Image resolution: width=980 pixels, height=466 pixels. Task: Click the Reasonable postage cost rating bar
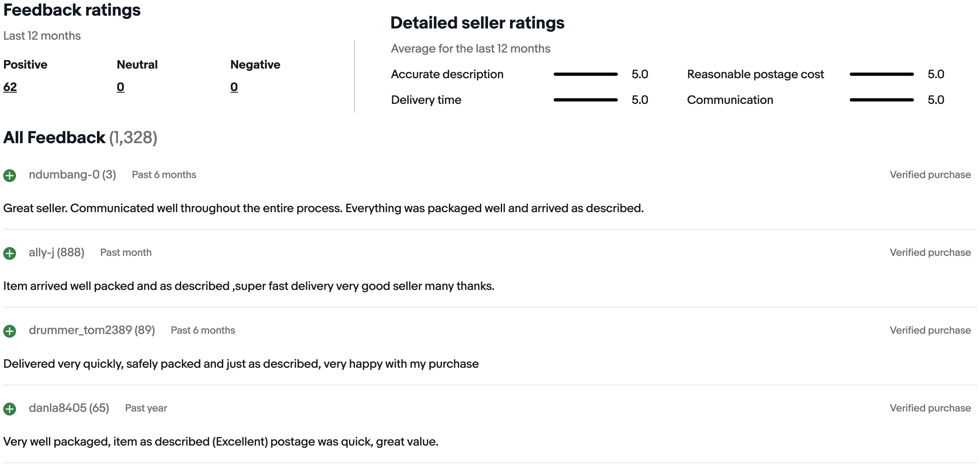881,74
